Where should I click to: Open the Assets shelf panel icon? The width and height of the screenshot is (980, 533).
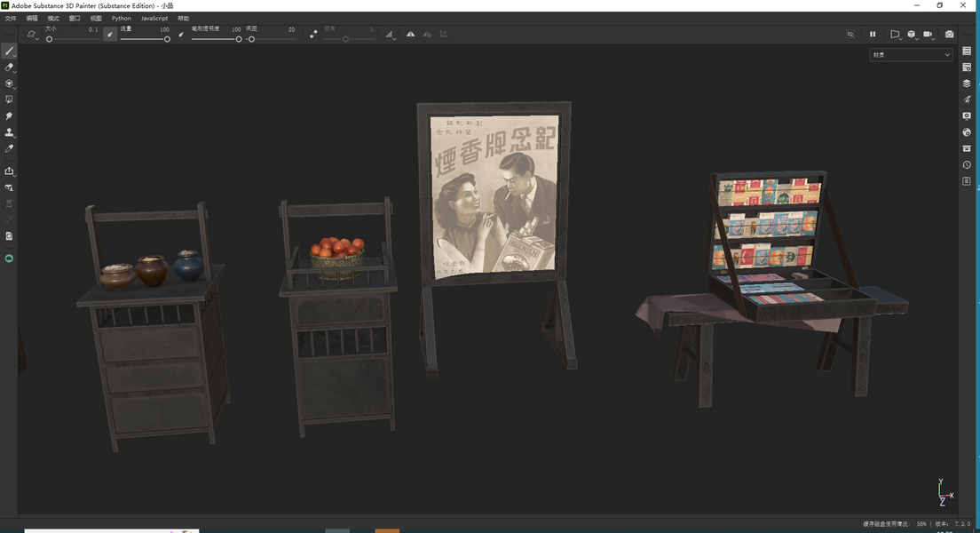tap(967, 149)
